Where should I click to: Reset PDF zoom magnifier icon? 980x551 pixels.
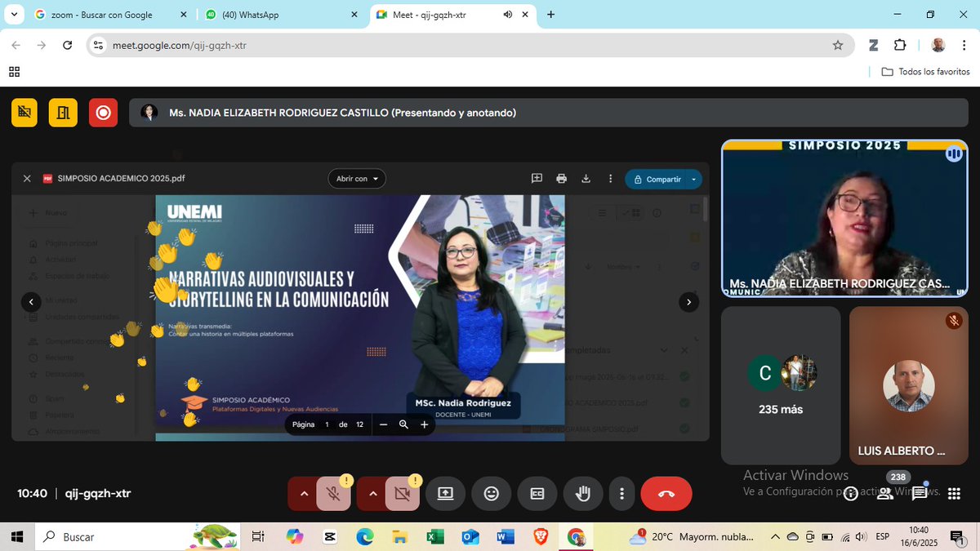point(403,424)
